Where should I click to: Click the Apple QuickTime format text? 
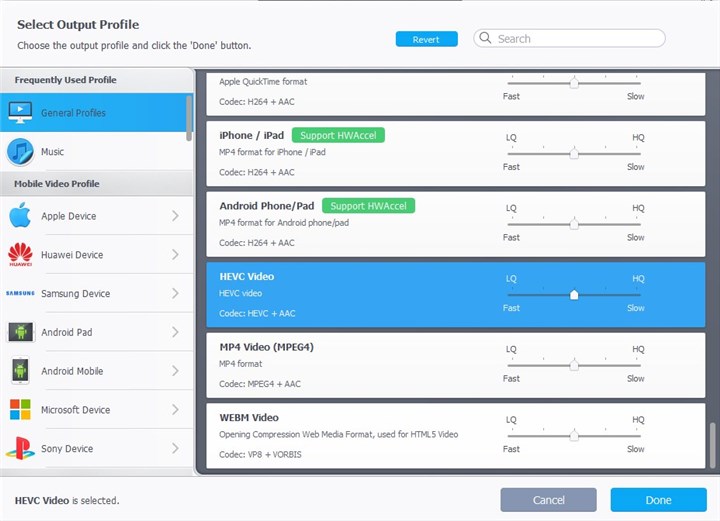coord(263,82)
